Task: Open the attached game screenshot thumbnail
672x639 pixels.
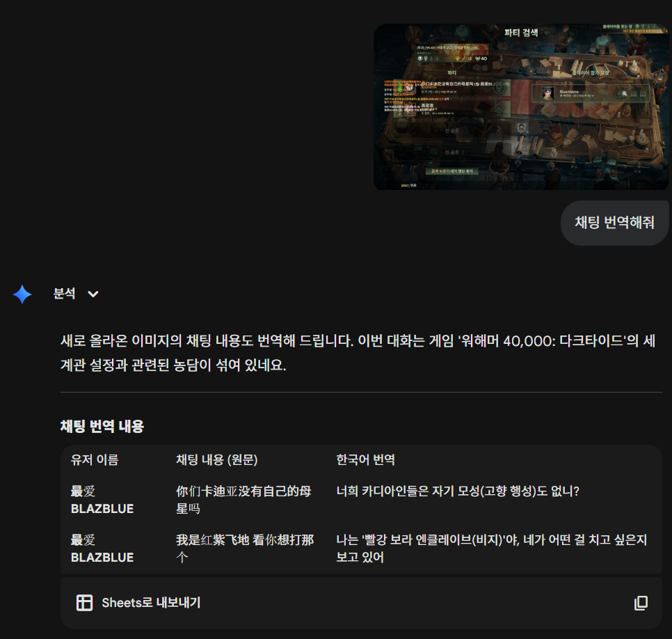Action: pos(521,106)
